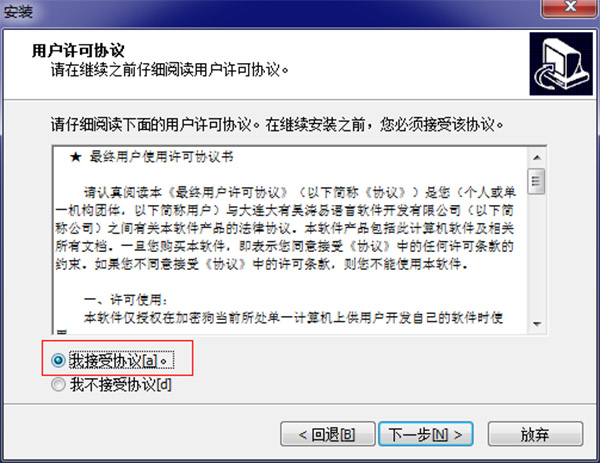Cancel installation with the 放弃 button

click(x=535, y=434)
